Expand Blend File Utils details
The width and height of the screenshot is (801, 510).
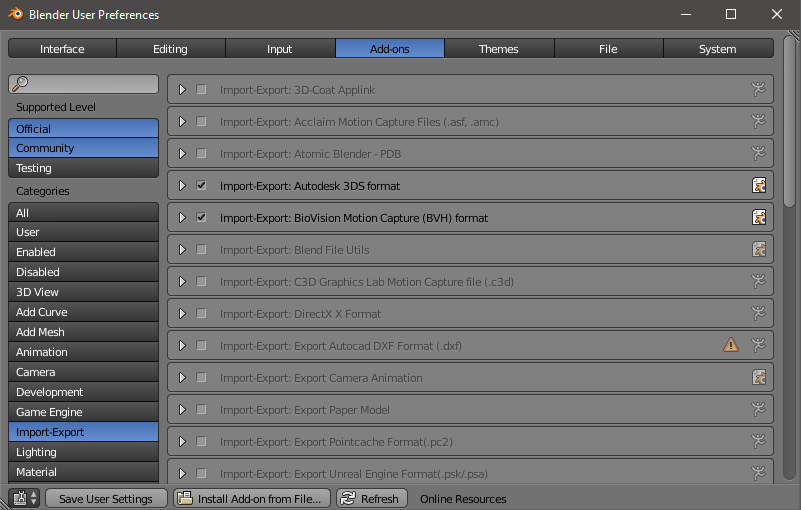pyautogui.click(x=182, y=249)
